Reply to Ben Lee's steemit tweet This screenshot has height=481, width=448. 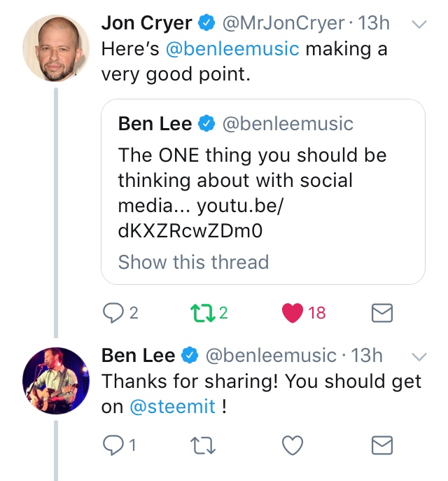[x=113, y=445]
